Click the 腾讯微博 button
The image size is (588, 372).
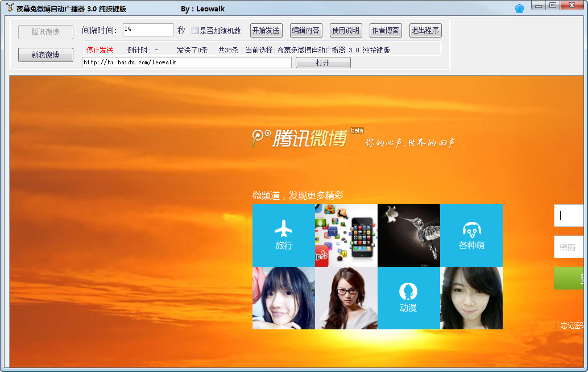[45, 32]
